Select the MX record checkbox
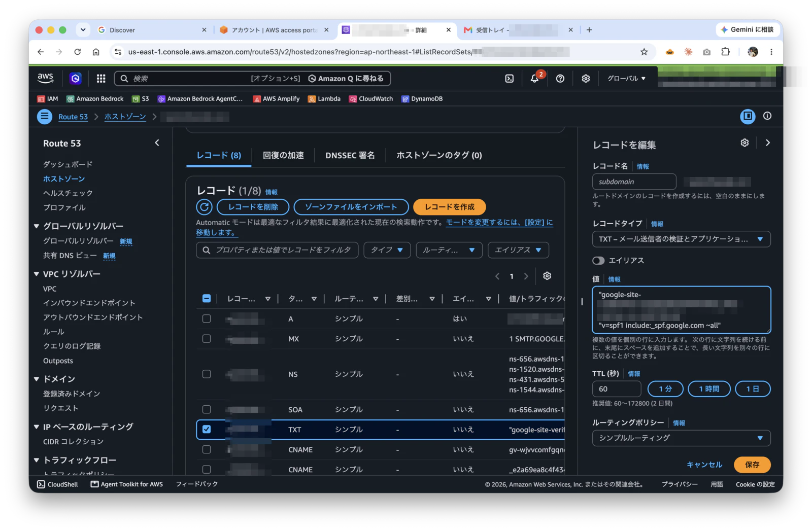Viewport: 812px width, 531px height. pyautogui.click(x=207, y=338)
